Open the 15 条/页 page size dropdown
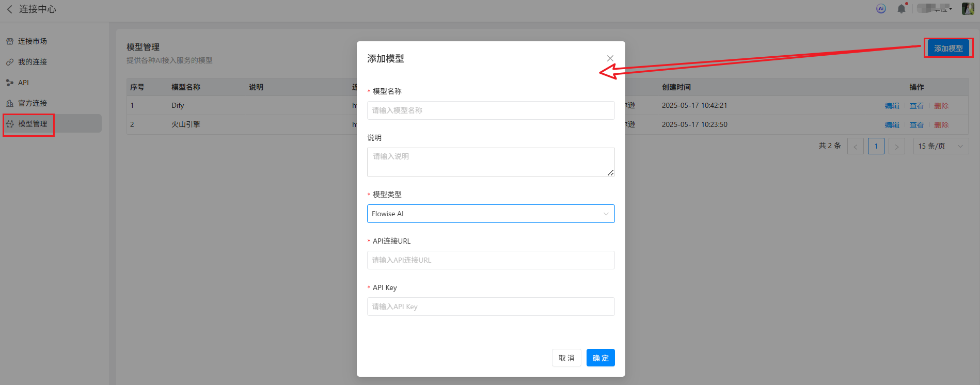 (940, 146)
